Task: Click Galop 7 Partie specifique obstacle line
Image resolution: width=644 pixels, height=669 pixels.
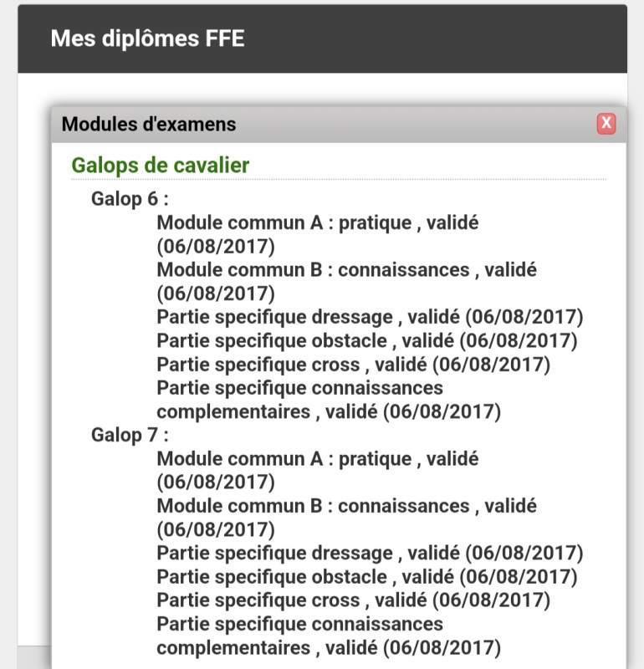Action: [367, 577]
